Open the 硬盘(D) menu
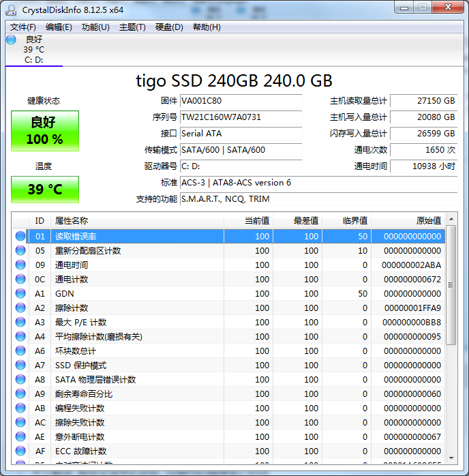Screen dimensions: 469x476 click(169, 27)
